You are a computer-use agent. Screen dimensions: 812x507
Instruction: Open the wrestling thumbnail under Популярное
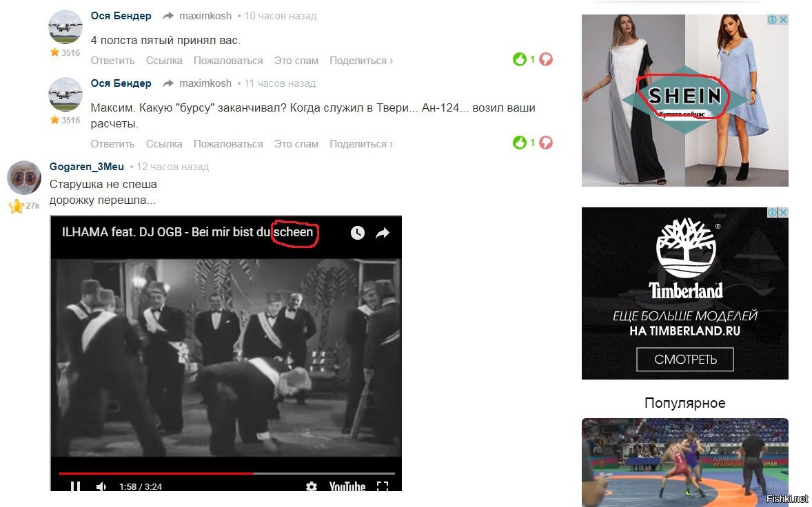684,462
